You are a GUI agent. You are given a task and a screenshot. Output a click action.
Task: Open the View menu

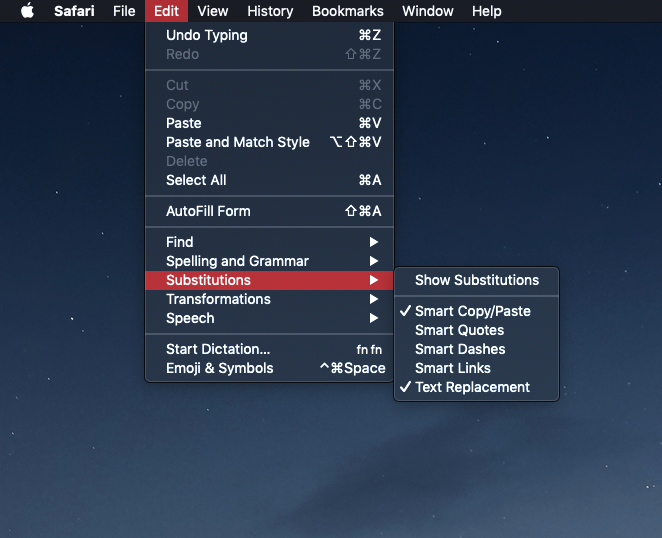(x=213, y=11)
